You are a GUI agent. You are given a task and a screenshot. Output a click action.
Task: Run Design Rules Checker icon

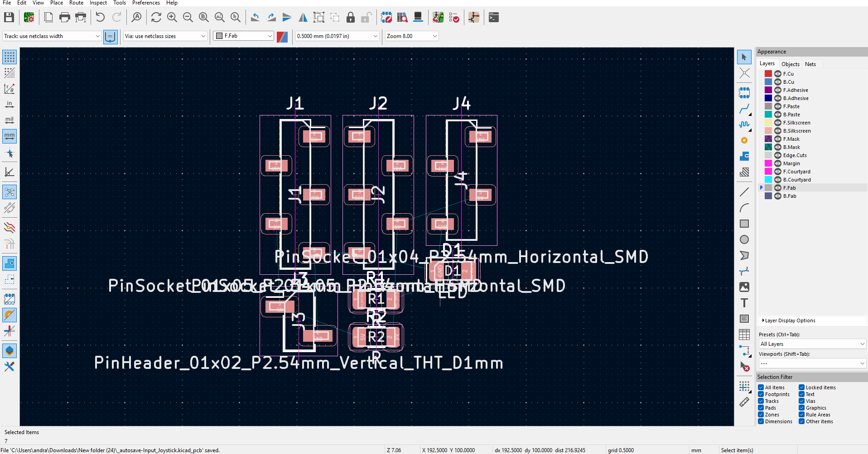pos(454,17)
